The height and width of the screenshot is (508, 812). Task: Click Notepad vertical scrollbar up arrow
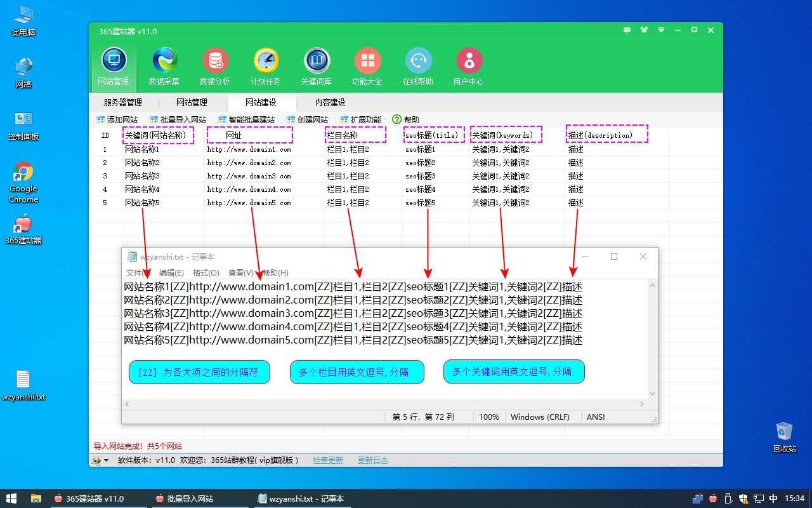tap(652, 285)
